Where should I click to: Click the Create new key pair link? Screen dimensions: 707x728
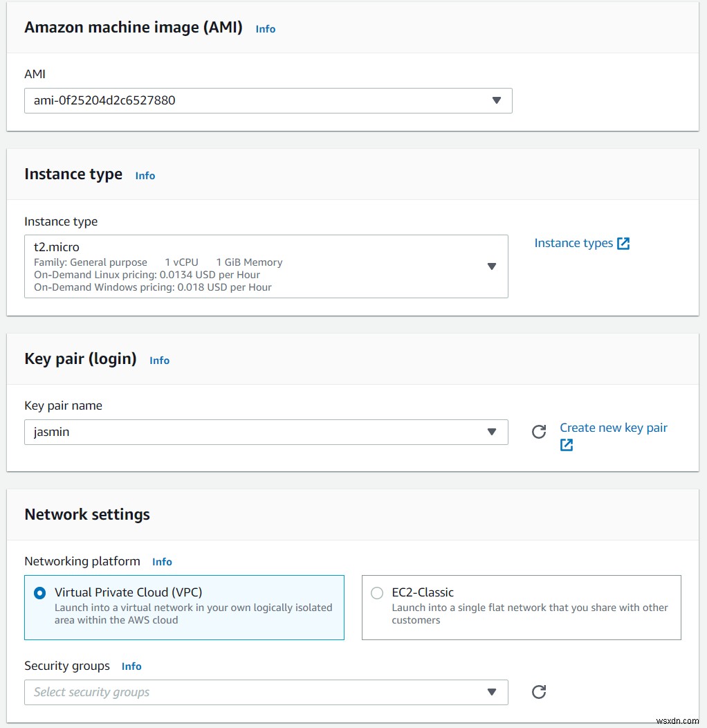click(x=613, y=428)
